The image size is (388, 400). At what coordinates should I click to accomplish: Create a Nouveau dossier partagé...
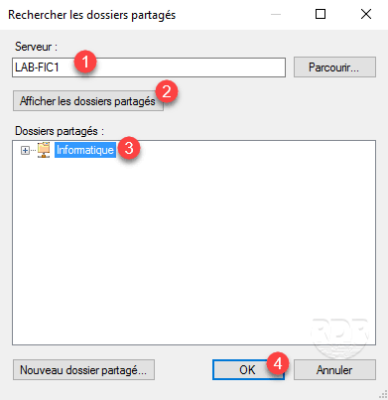84,370
